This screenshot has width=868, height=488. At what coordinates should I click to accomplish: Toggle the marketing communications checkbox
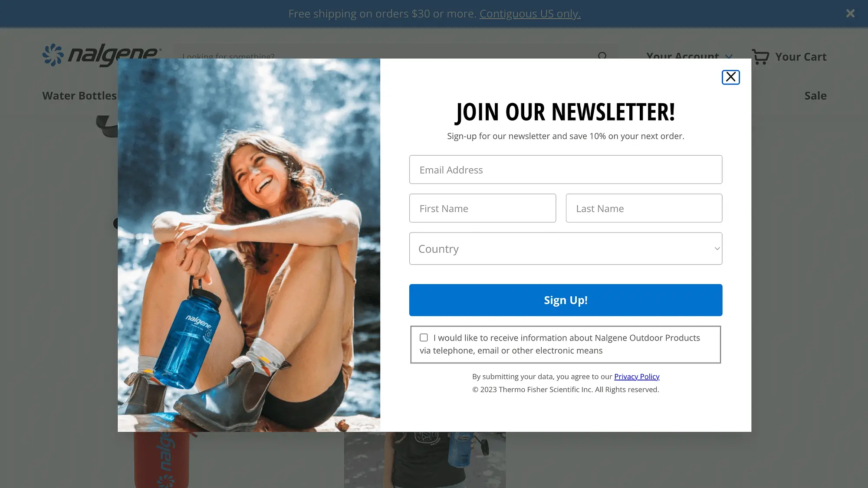[x=424, y=337]
